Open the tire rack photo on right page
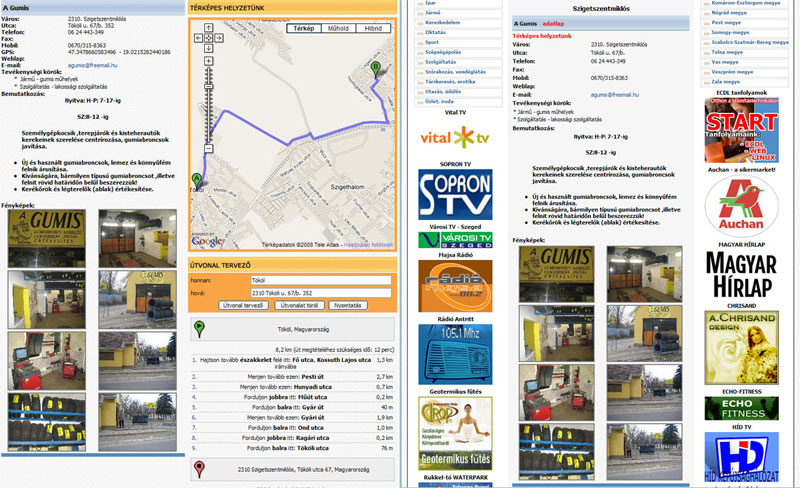Screen dimensions: 800x488 [x=557, y=451]
